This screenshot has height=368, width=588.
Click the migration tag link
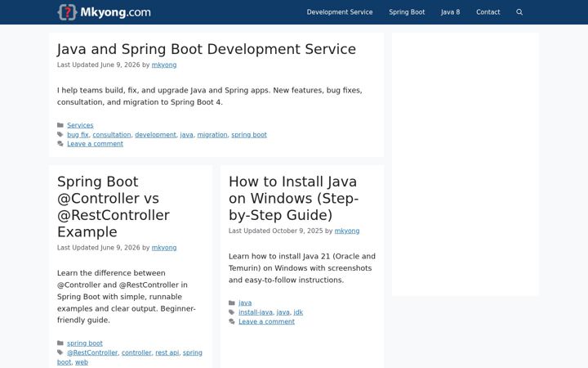click(212, 134)
